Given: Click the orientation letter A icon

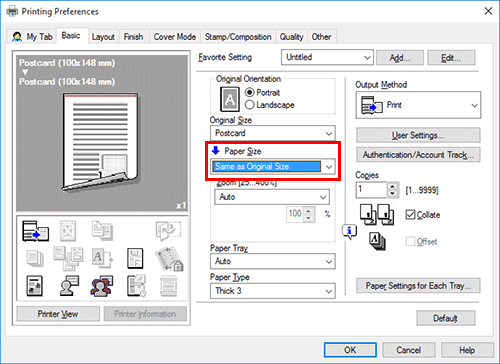Looking at the screenshot, I should click(x=230, y=99).
